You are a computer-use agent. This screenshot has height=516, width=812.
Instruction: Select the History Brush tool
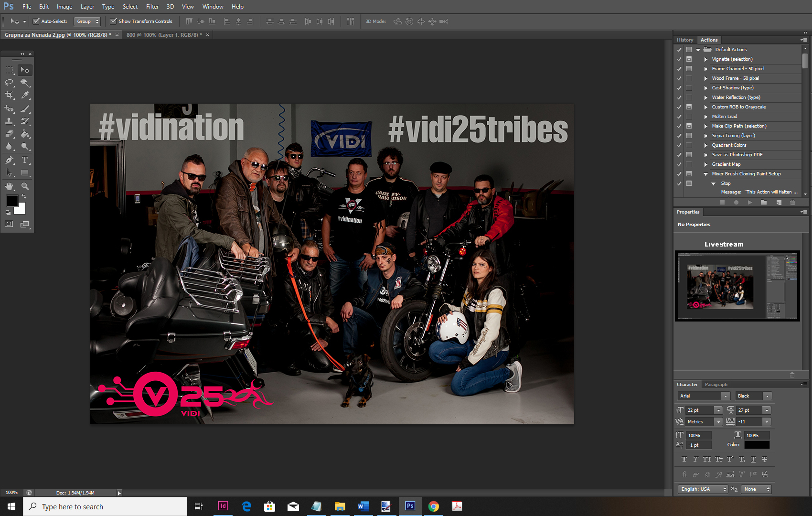(25, 121)
